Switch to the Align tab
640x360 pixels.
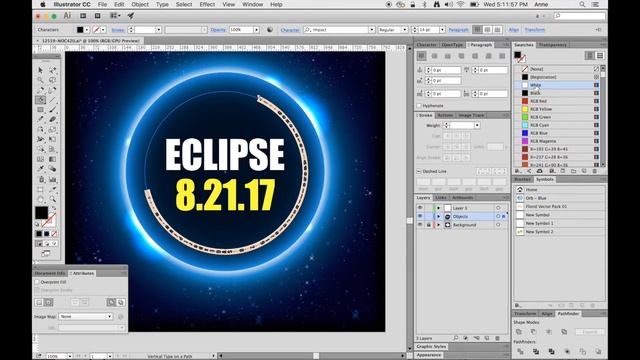[547, 313]
